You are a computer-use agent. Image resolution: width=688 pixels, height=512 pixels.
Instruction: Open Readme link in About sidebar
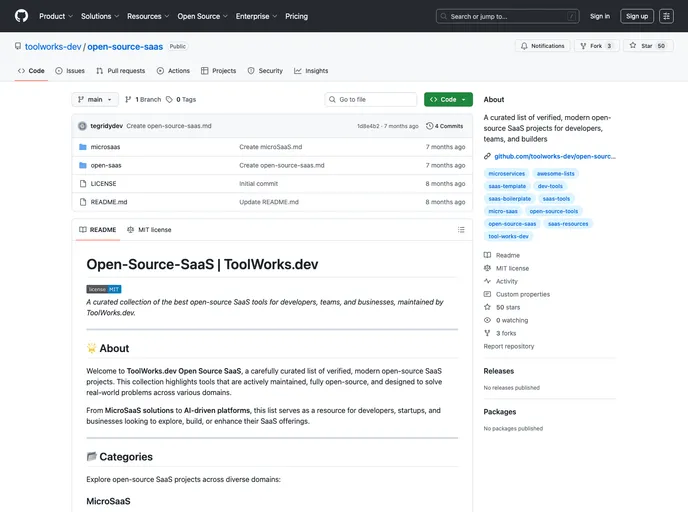tap(502, 255)
